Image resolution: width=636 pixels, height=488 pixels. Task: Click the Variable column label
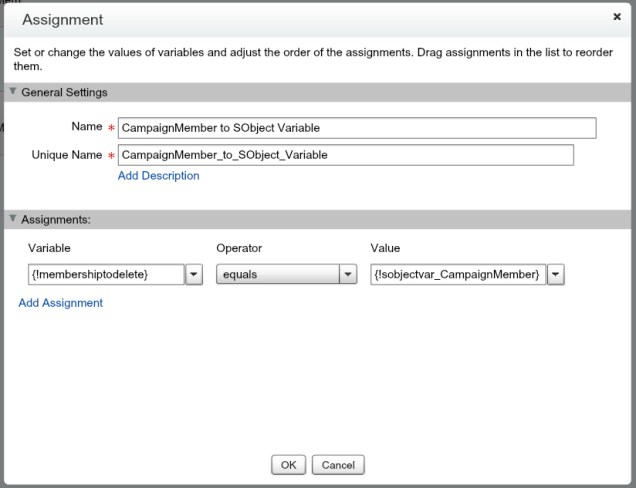point(49,247)
